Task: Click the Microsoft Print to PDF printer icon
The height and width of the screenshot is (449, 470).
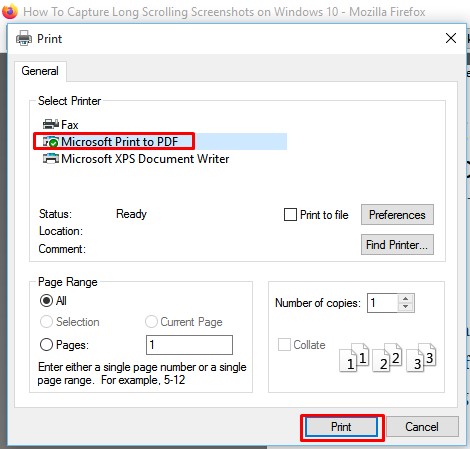Action: 51,142
